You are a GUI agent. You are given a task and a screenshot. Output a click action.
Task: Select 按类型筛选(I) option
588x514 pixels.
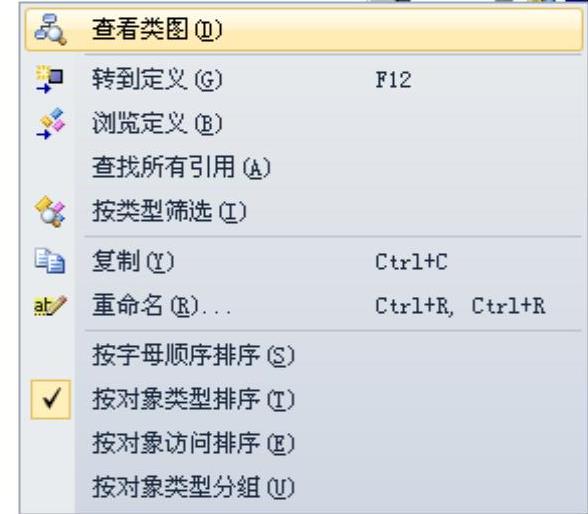coord(304,212)
